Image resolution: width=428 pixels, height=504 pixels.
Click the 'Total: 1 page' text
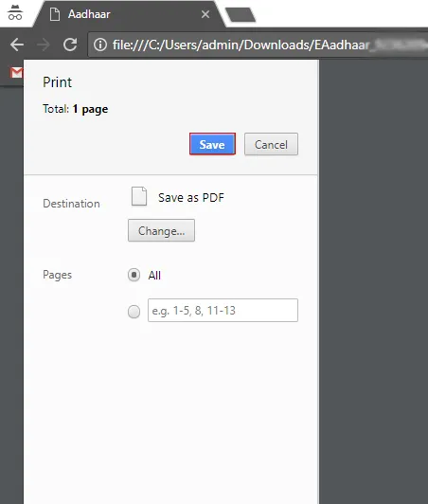75,109
